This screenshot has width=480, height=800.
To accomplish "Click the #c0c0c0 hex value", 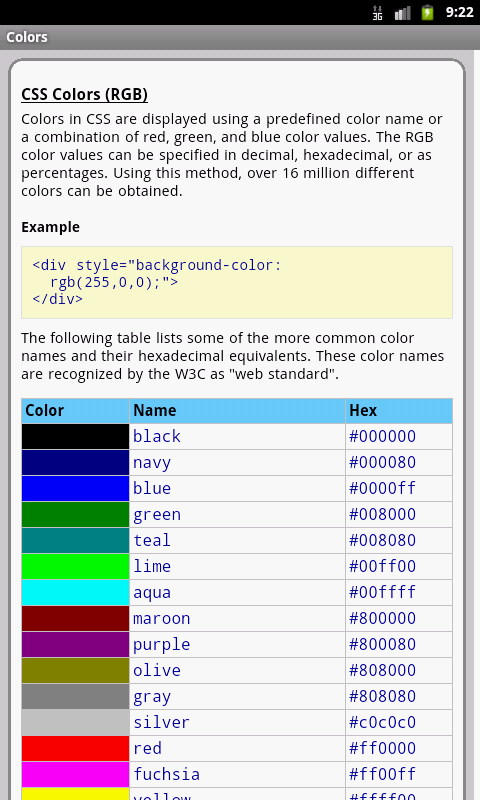I will (382, 722).
